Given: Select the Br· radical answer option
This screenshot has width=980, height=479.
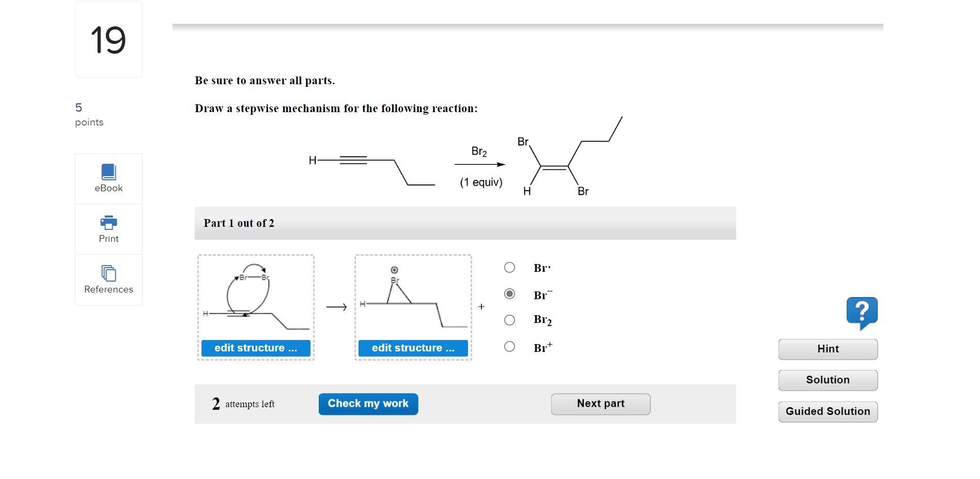Looking at the screenshot, I should (509, 267).
